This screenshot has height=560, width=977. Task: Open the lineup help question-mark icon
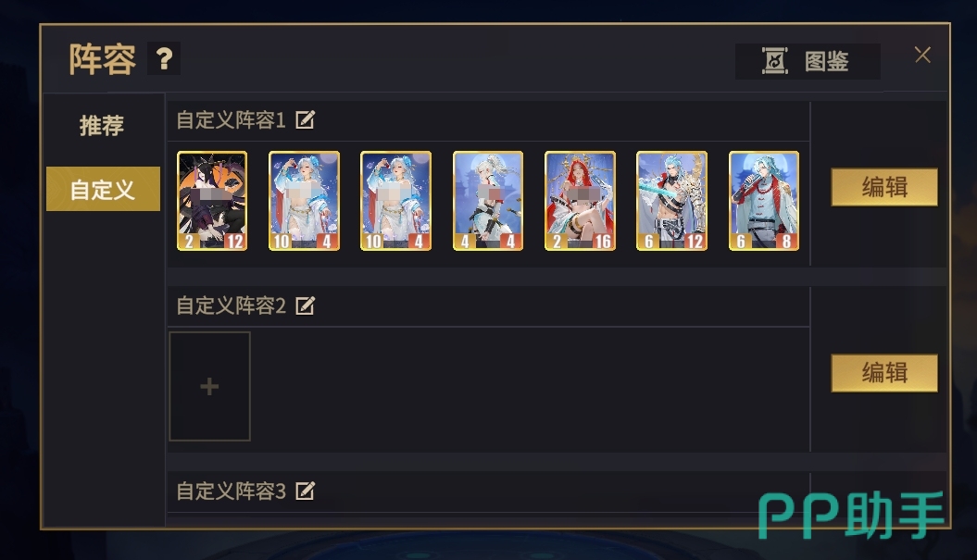coord(164,58)
